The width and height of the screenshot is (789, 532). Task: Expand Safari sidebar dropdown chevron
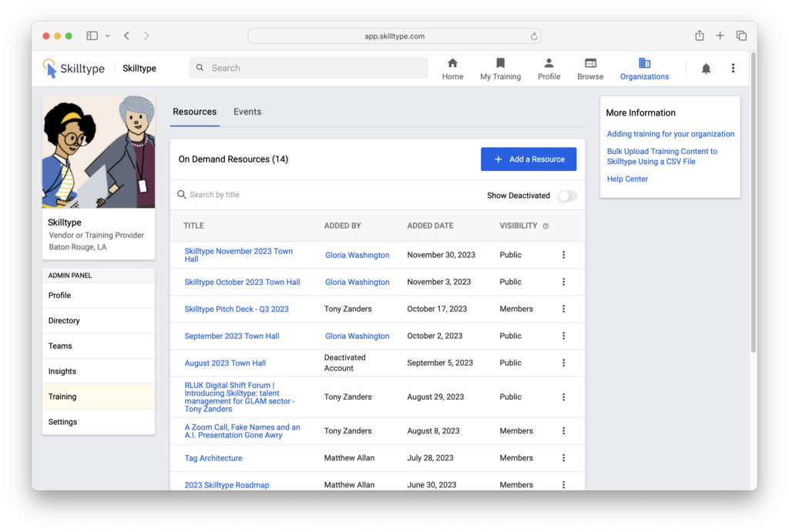107,35
